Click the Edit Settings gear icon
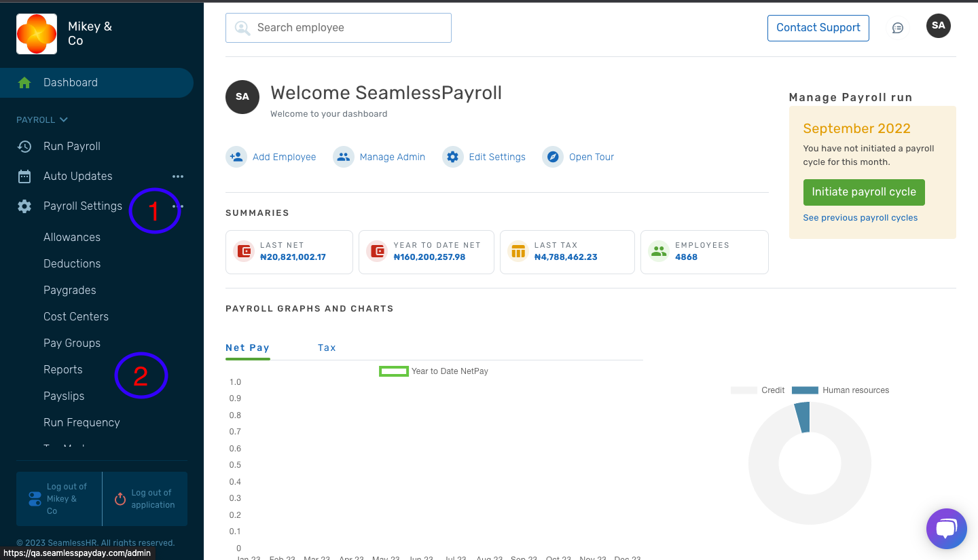Screen dimensions: 978x560 click(x=453, y=156)
